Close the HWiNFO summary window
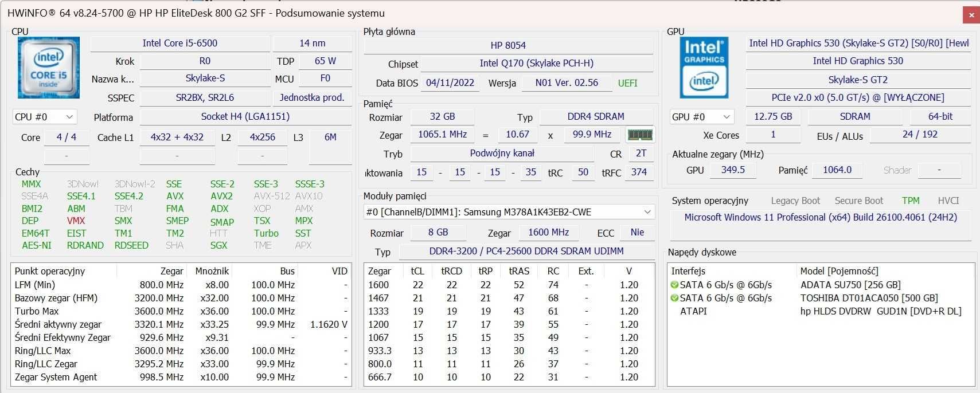Screen dimensions: 980x393 (971, 15)
